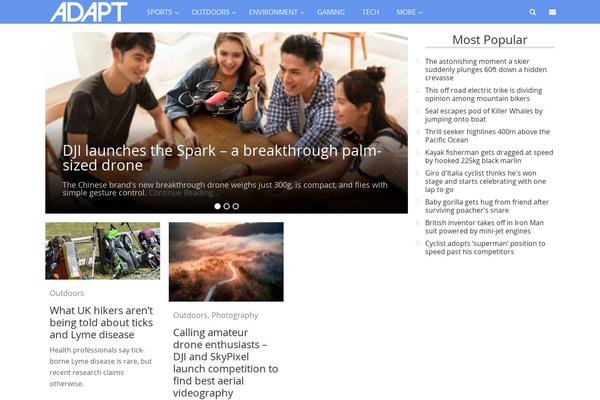Open Photography category link on drone article
600x400 pixels.
click(x=235, y=315)
